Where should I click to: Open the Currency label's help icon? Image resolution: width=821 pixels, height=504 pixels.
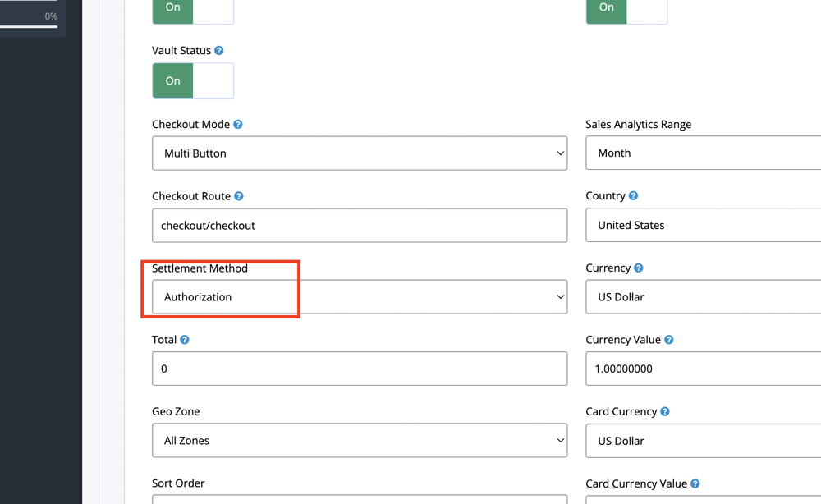pyautogui.click(x=638, y=268)
